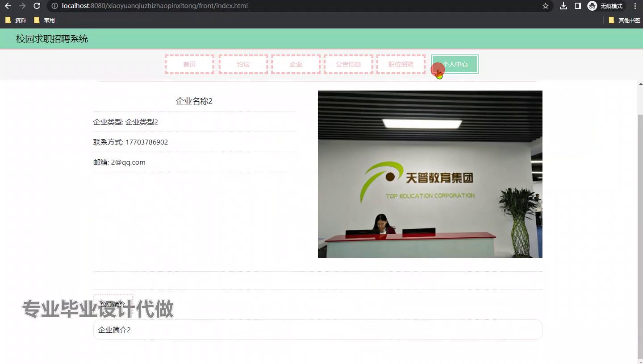Switch to the 职位招聘 navigation tab

401,64
